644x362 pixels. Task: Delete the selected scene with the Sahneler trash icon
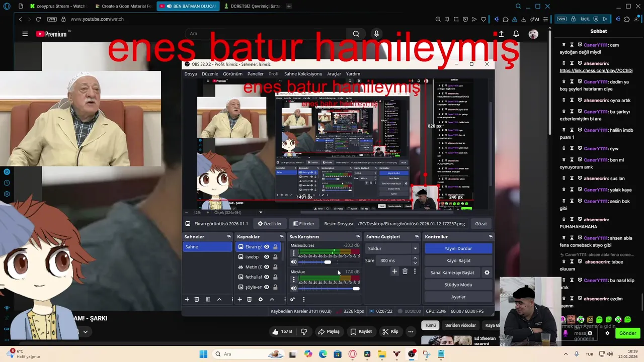coord(197,299)
